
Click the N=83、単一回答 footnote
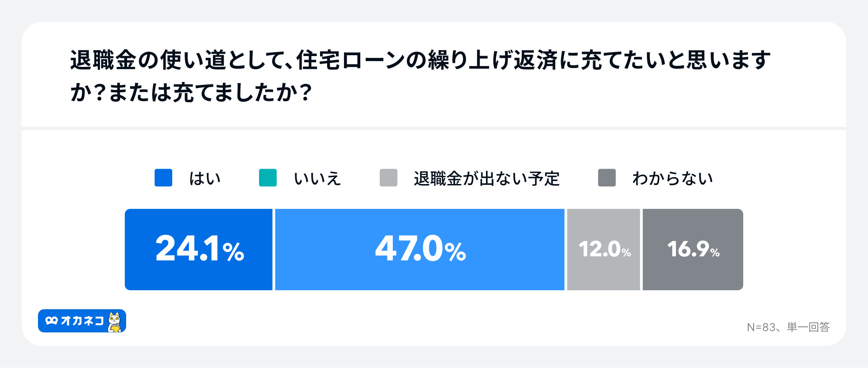[x=788, y=327]
